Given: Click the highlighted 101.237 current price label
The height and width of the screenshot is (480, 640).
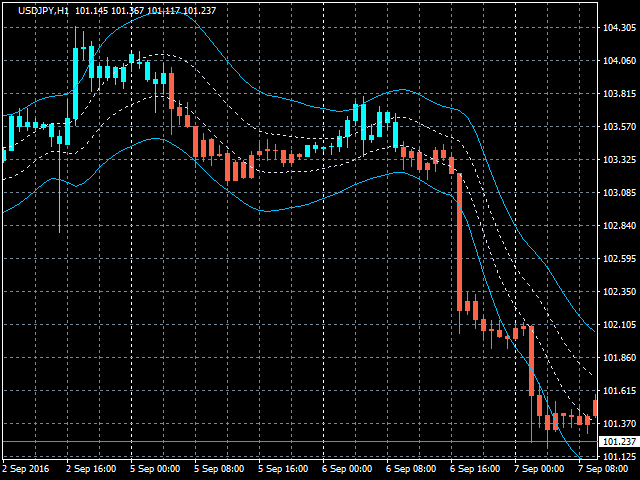Looking at the screenshot, I should (x=617, y=442).
